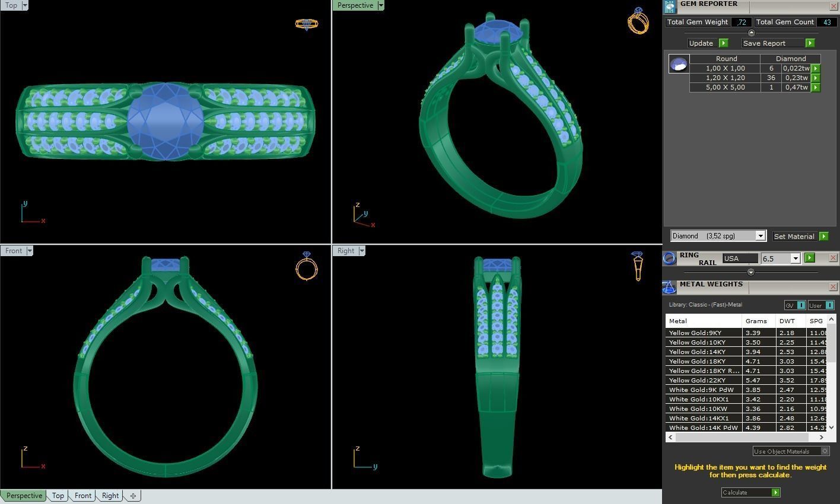Viewport: 840px width, 504px height.
Task: Switch to the Right tab at bottom
Action: pos(110,496)
